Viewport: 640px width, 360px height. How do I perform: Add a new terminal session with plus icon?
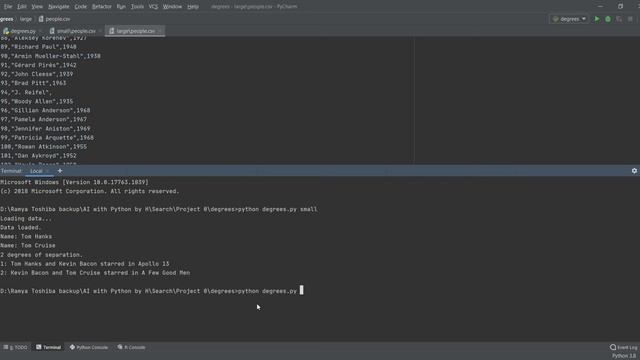60,171
